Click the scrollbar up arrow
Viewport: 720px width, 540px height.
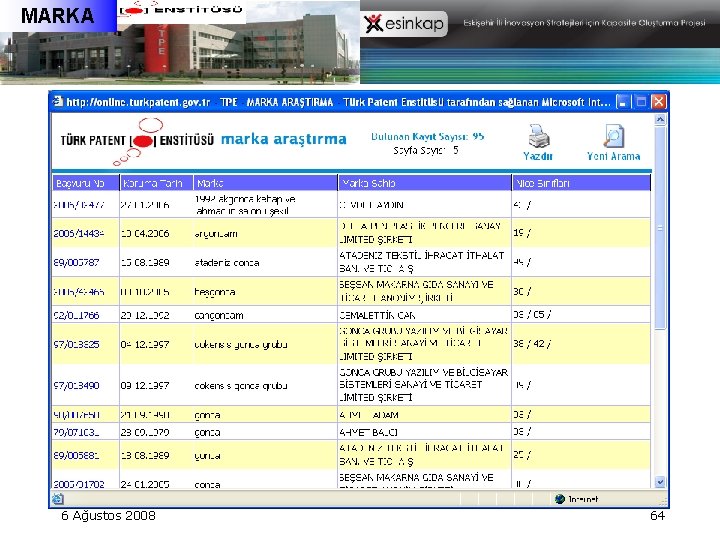660,120
